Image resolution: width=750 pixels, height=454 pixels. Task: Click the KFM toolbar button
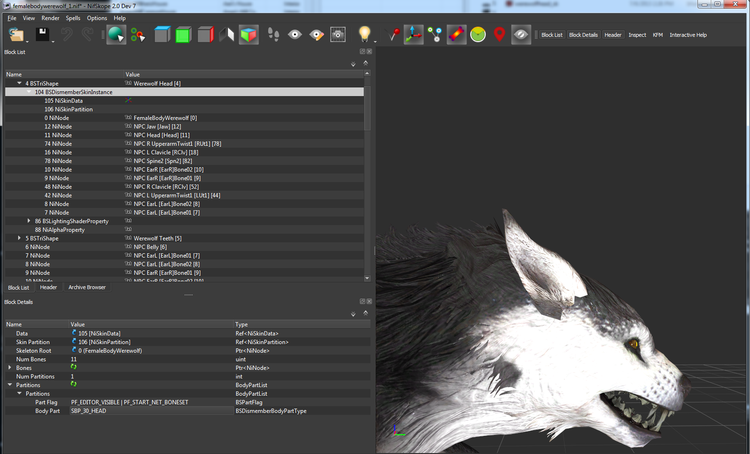pyautogui.click(x=658, y=35)
